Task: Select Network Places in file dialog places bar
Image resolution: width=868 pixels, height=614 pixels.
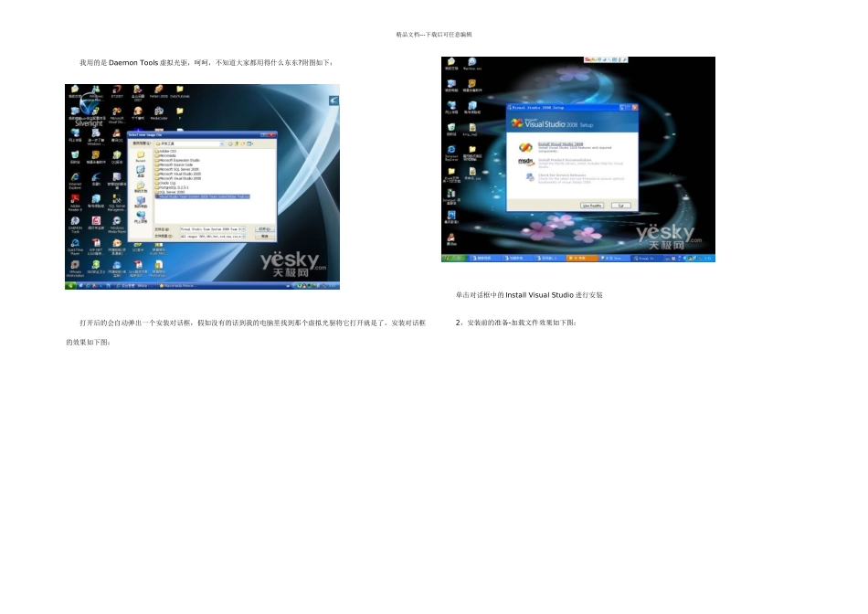Action: [x=141, y=217]
